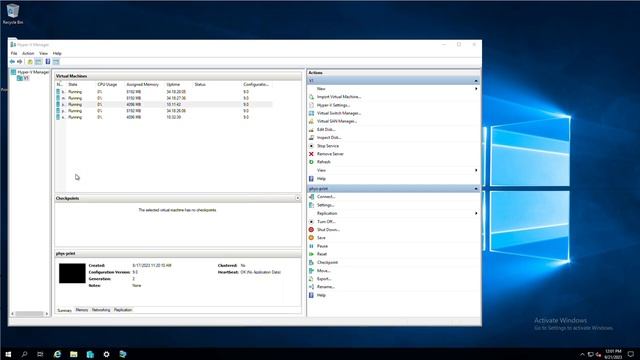Click the Status column header
Image resolution: width=640 pixels, height=360 pixels.
point(200,84)
